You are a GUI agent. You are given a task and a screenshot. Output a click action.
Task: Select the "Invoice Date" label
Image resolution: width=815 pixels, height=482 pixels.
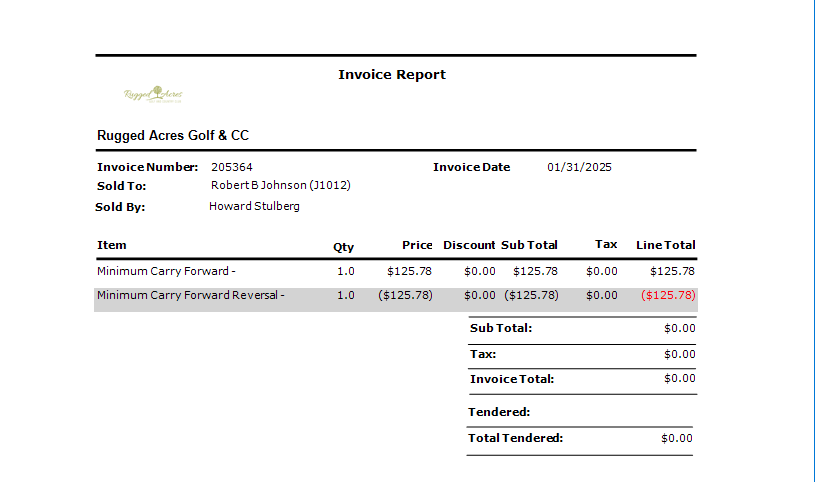(471, 167)
